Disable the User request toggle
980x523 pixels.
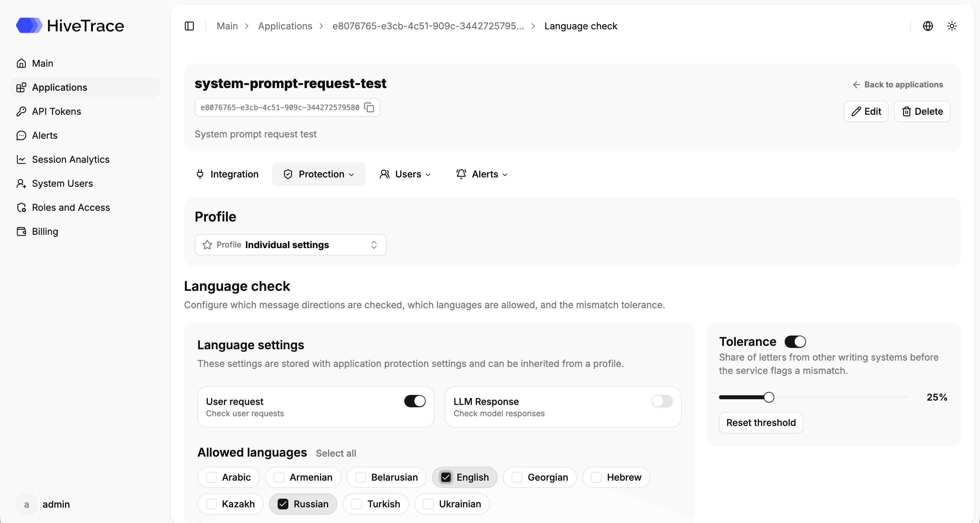pos(415,401)
